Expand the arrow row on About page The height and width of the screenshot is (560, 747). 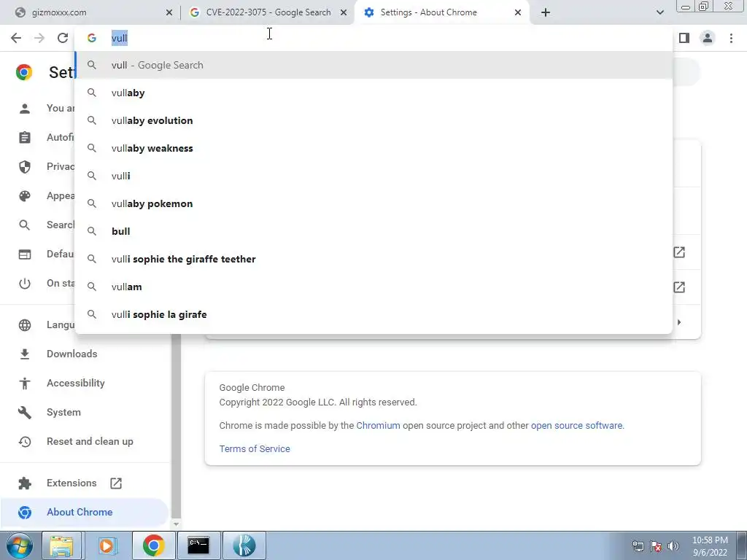click(679, 322)
